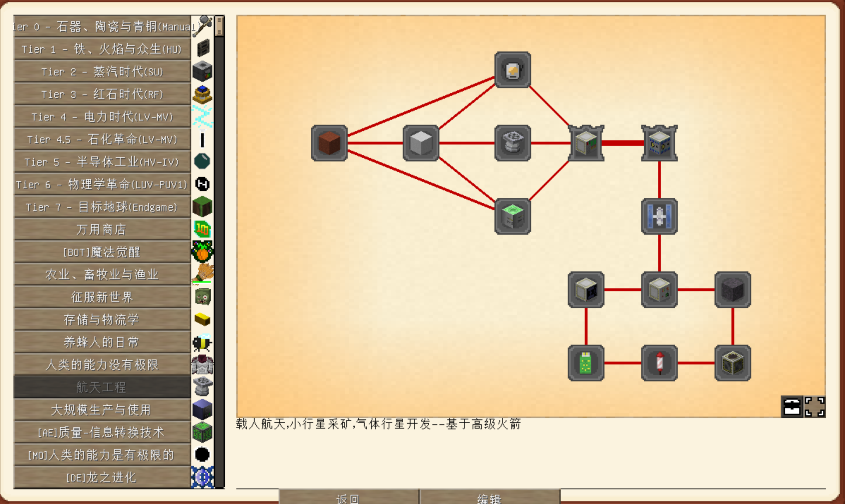Click the chapter list scrollbar thumb
Viewport: 845px width, 504px height.
219,26
